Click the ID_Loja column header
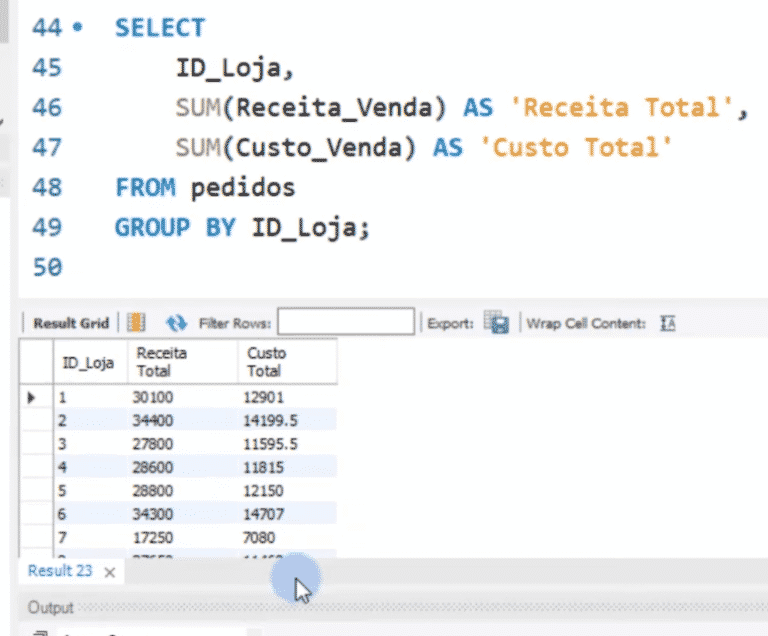This screenshot has width=768, height=636. tap(90, 362)
